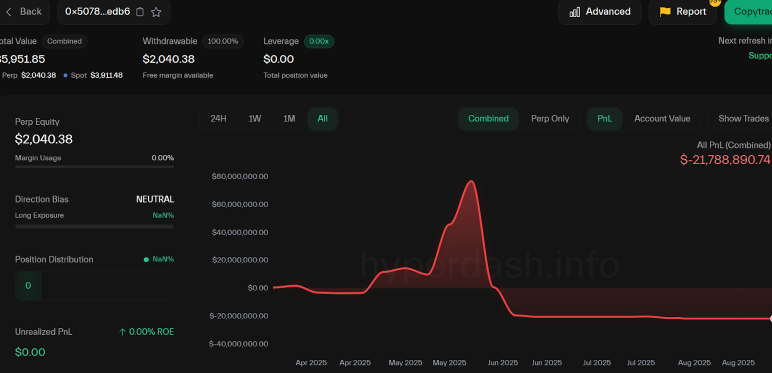Click the Position Distribution bar showing 0
This screenshot has width=772, height=373.
95,285
